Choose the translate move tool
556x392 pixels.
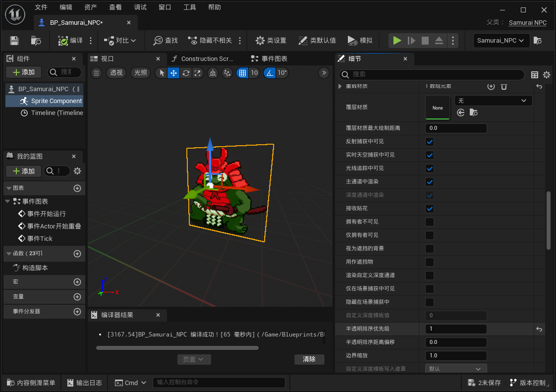click(x=174, y=73)
